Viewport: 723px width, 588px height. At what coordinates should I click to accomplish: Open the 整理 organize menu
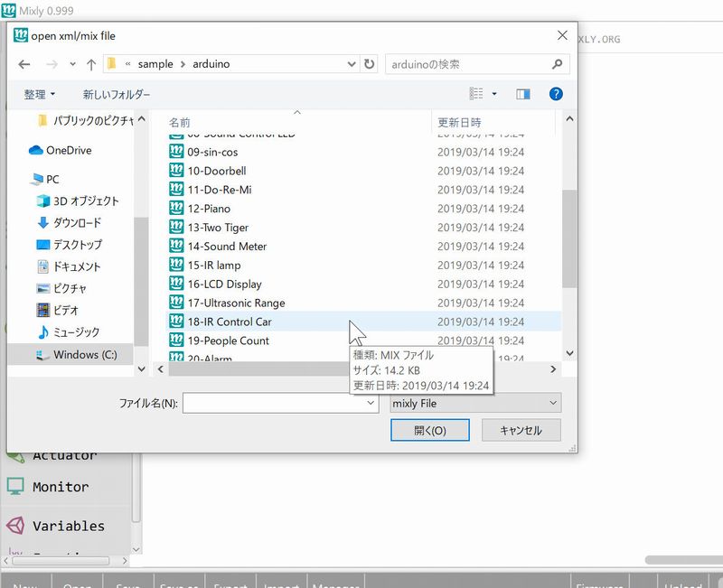tap(40, 94)
